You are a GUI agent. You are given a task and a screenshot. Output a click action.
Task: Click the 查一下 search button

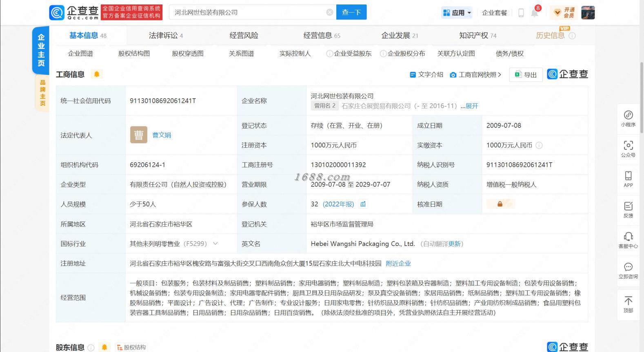pyautogui.click(x=351, y=12)
